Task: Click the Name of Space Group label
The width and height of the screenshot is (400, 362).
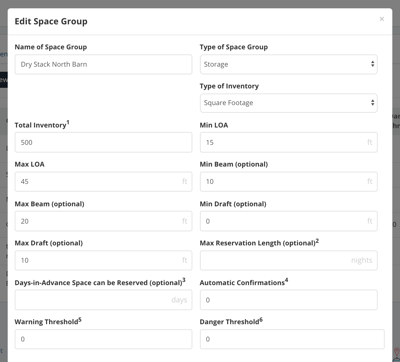Action: point(51,47)
